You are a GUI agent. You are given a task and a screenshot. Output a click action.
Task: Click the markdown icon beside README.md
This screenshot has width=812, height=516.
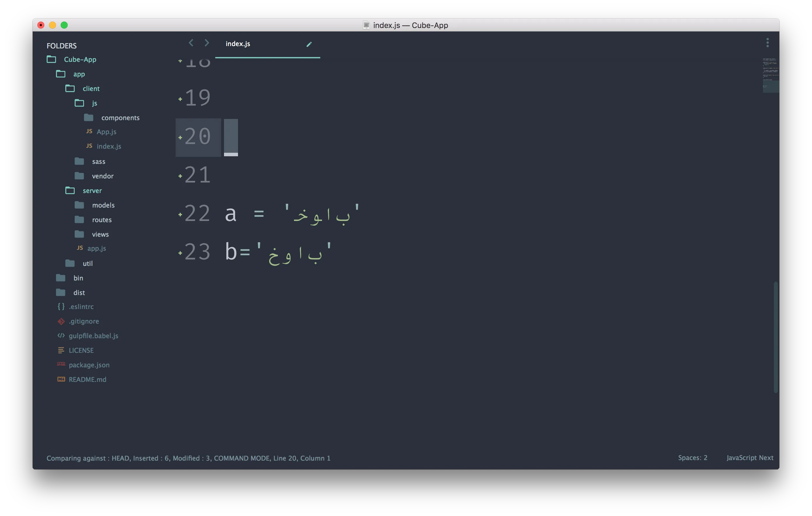[61, 379]
